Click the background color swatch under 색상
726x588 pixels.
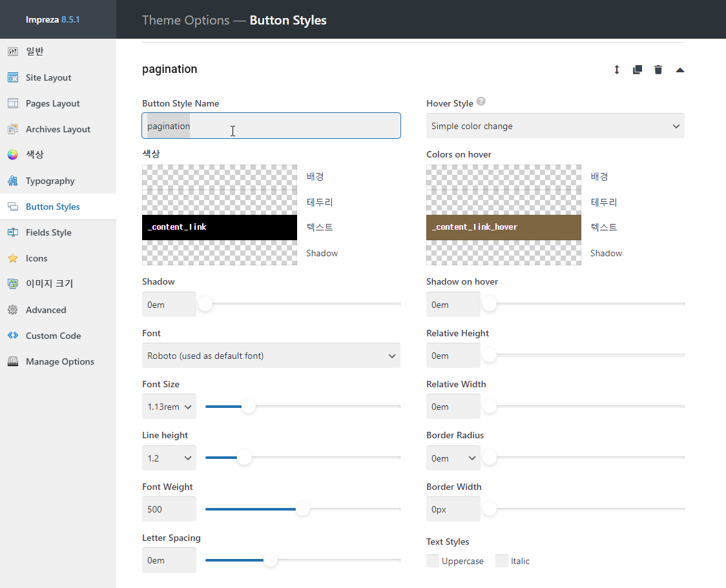(x=220, y=177)
